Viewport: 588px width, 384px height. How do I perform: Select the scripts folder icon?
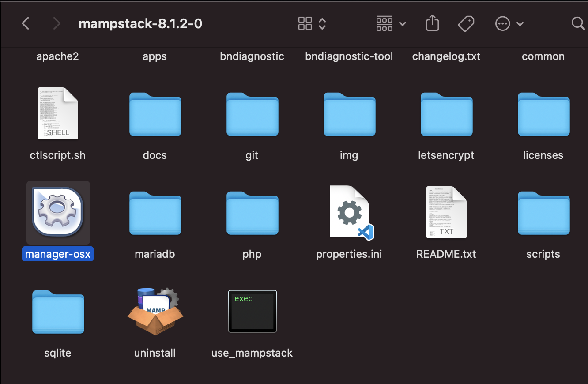tap(543, 213)
